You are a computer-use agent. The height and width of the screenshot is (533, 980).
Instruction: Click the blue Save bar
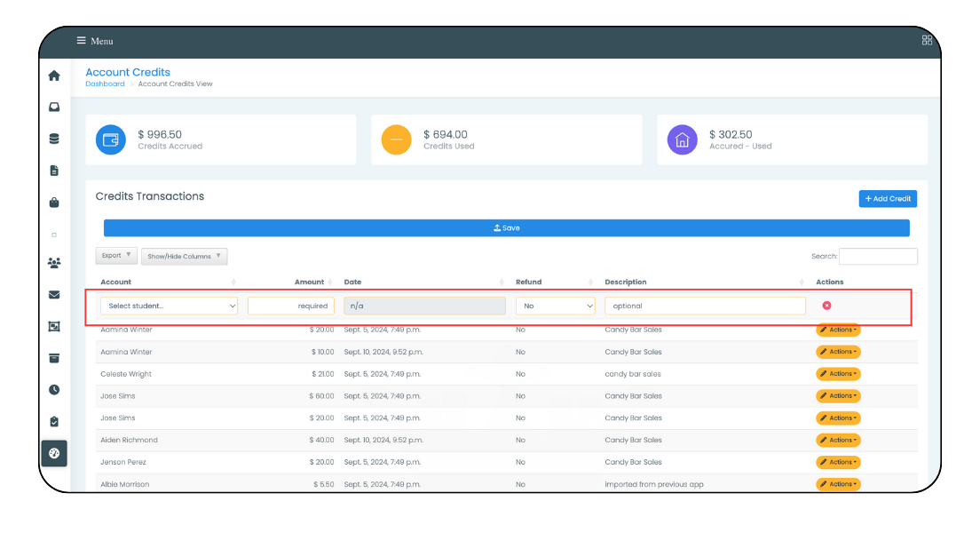[x=506, y=227]
